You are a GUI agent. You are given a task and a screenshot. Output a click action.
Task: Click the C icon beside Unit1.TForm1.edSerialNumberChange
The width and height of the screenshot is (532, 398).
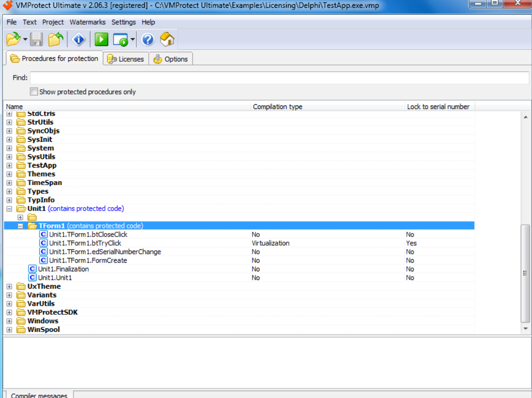[43, 252]
